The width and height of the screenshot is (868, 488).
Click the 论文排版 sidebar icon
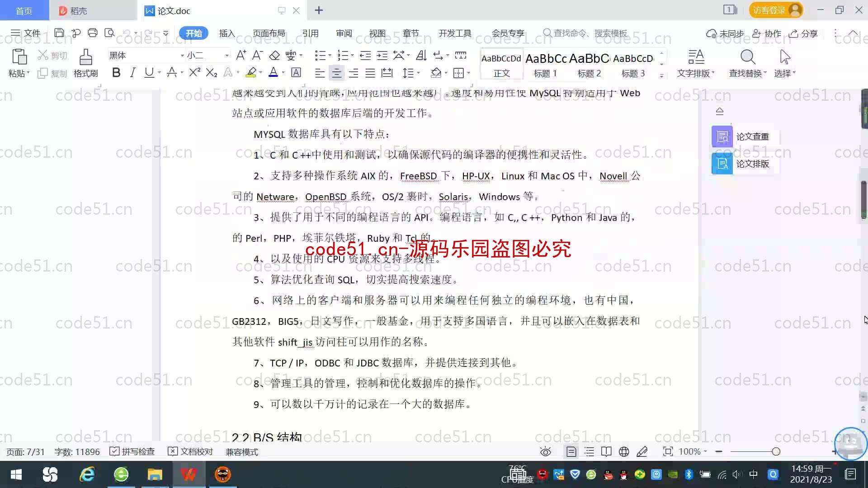(722, 164)
